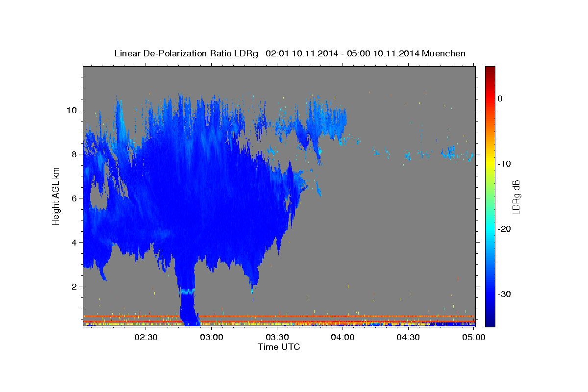Click the colorbar value label 0
Image resolution: width=588 pixels, height=392 pixels.
tap(500, 98)
